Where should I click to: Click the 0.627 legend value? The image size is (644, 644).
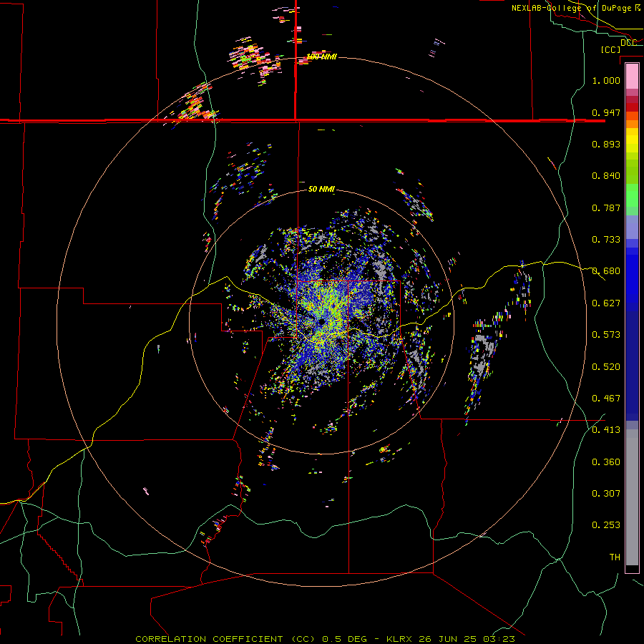[606, 303]
